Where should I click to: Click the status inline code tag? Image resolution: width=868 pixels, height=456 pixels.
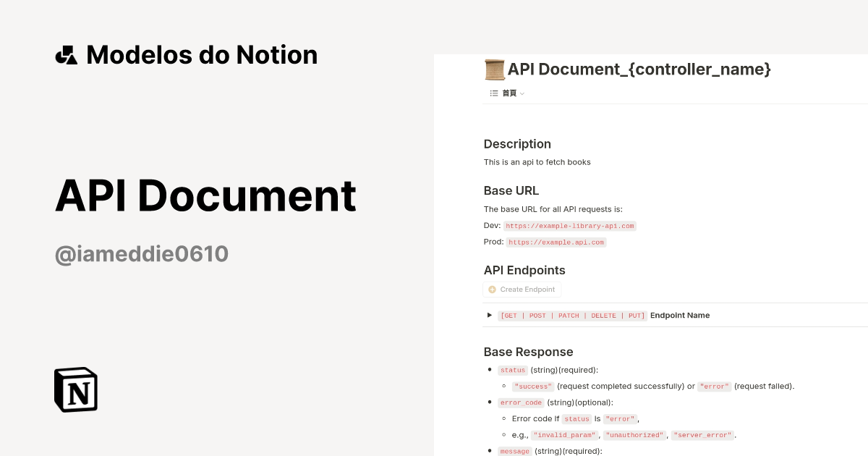click(x=512, y=370)
